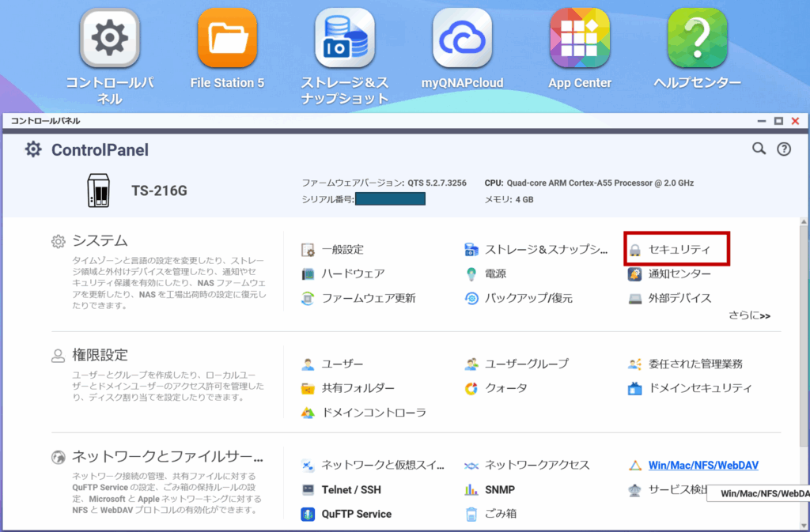
Task: Open the システム section heading
Action: [x=100, y=241]
